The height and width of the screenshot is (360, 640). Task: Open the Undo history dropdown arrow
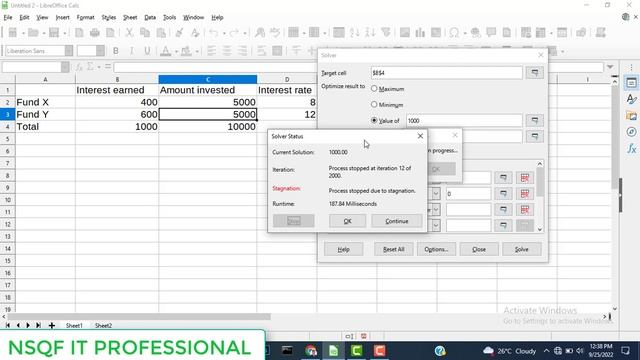coord(224,33)
